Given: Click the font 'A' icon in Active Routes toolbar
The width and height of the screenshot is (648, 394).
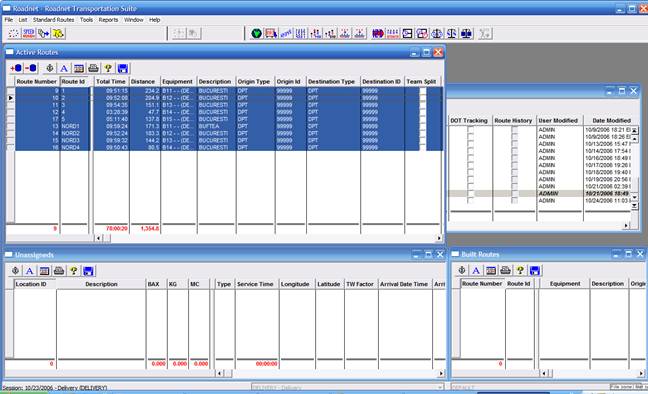Looking at the screenshot, I should coord(64,69).
